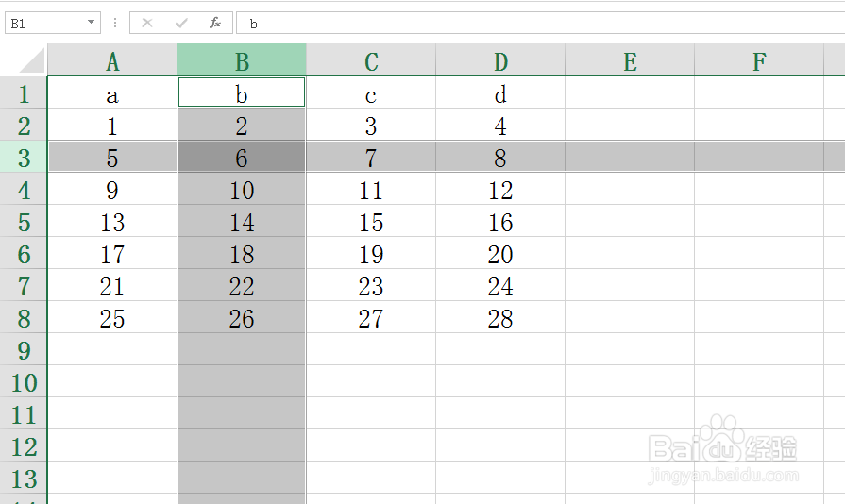The height and width of the screenshot is (504, 845).
Task: Select row 3 header
Action: [24, 157]
